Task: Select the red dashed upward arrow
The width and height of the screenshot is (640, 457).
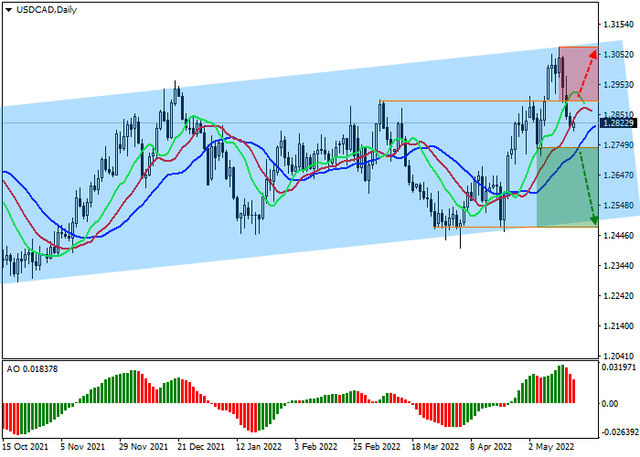Action: pyautogui.click(x=588, y=74)
